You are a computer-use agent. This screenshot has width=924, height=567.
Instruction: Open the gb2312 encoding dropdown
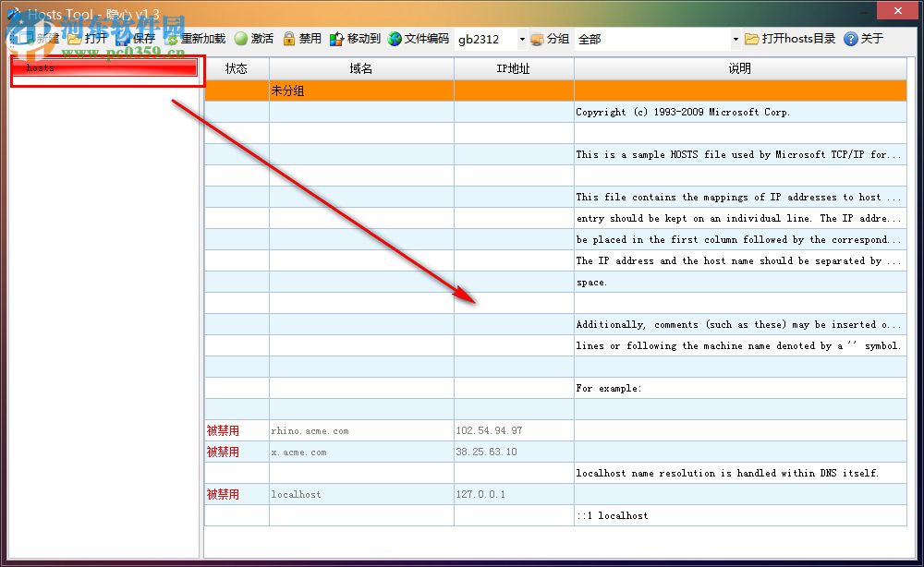click(x=521, y=39)
